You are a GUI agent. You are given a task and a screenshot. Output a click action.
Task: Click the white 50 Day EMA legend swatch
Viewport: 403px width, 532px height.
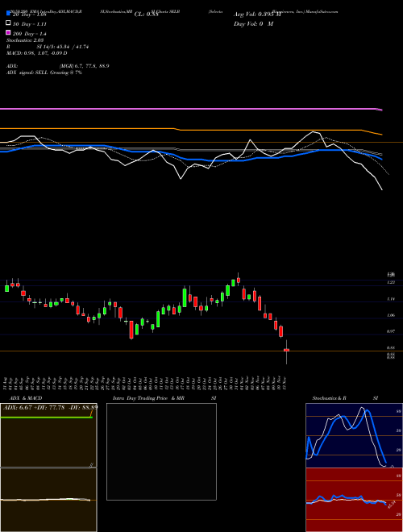[8, 23]
